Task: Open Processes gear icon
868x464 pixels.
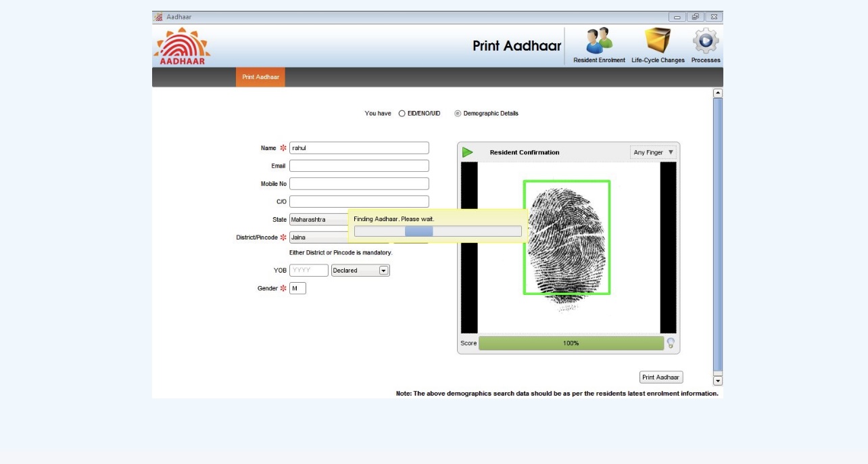Action: tap(705, 41)
